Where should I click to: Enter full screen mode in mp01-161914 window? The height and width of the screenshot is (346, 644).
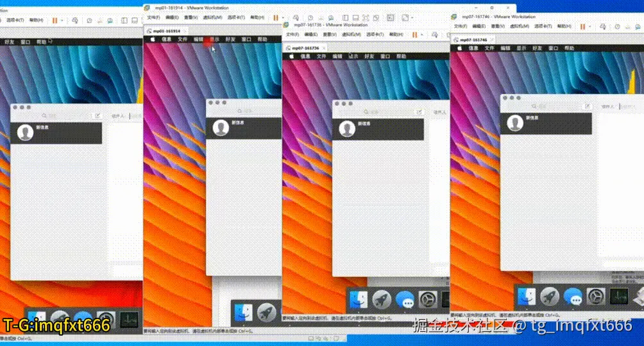click(x=366, y=18)
